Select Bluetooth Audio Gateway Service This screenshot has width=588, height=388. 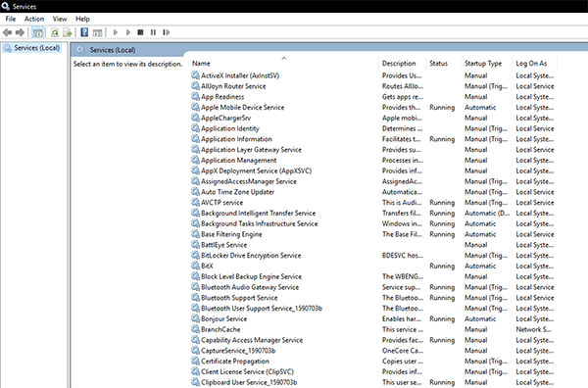click(x=250, y=287)
